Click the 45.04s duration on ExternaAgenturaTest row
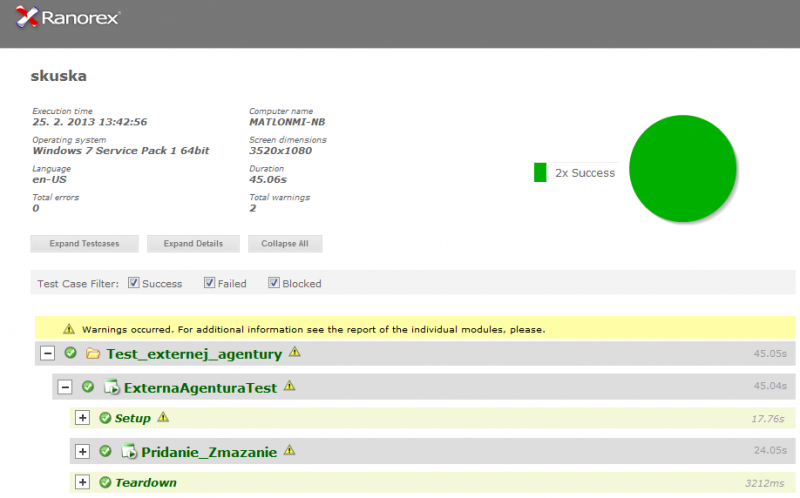Image resolution: width=800 pixels, height=498 pixels. [x=770, y=386]
